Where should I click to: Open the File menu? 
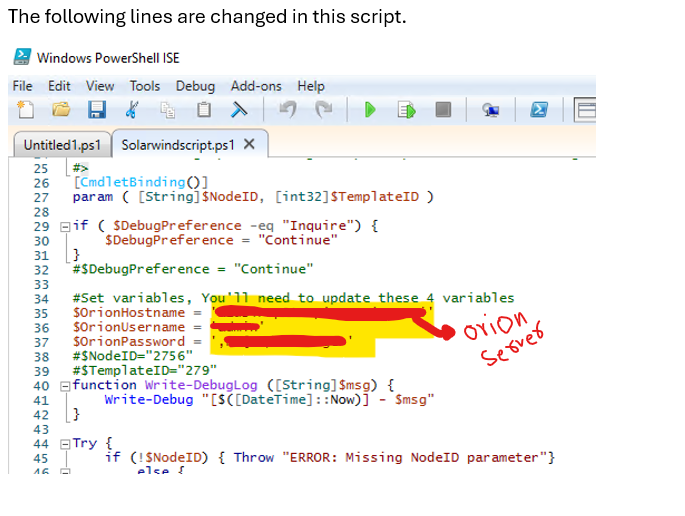22,86
